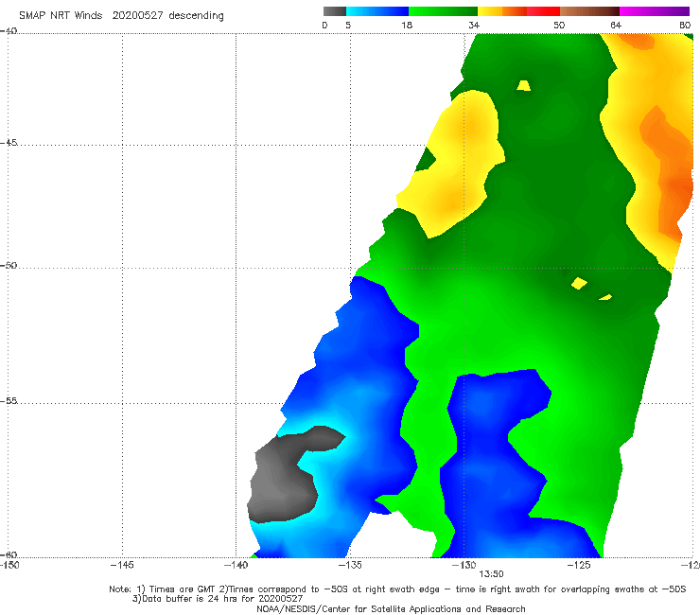Click the '-135' longitude axis label
The width and height of the screenshot is (700, 615).
[x=350, y=565]
